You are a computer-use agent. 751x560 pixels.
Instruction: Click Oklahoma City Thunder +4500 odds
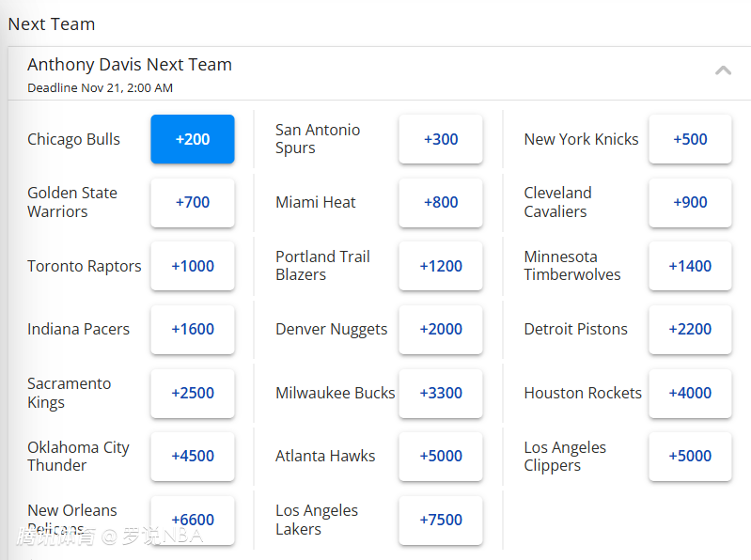pyautogui.click(x=193, y=456)
